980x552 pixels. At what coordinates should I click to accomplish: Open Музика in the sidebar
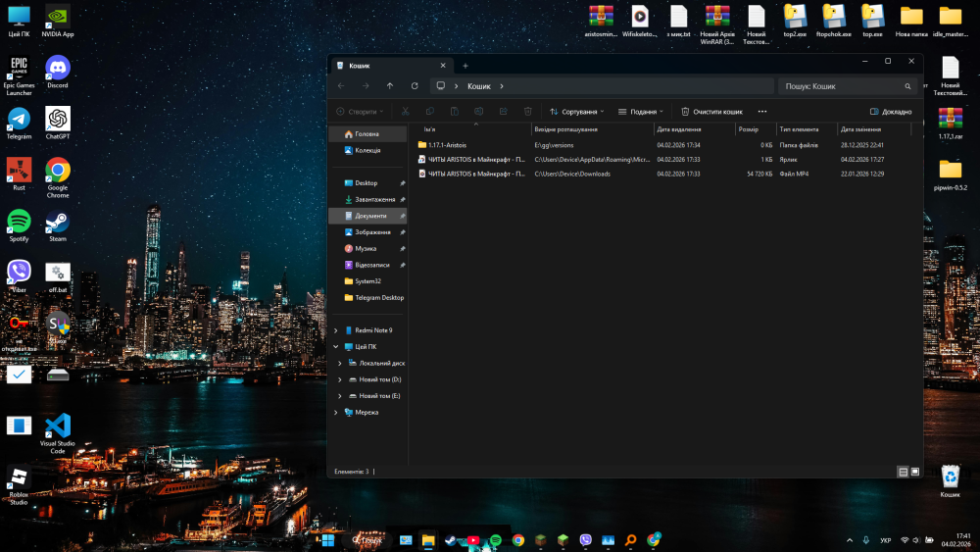point(367,248)
